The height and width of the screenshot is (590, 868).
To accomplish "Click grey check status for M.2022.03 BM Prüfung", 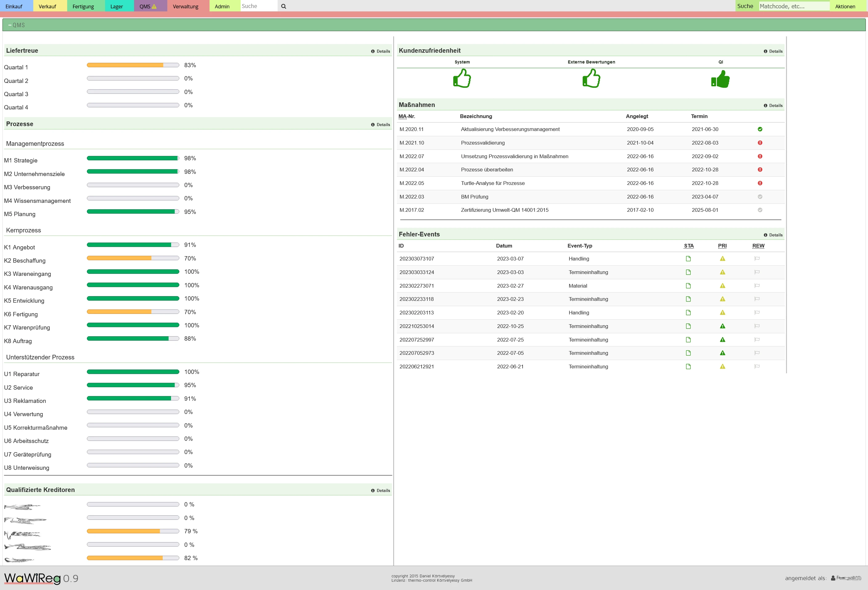I will pyautogui.click(x=760, y=197).
